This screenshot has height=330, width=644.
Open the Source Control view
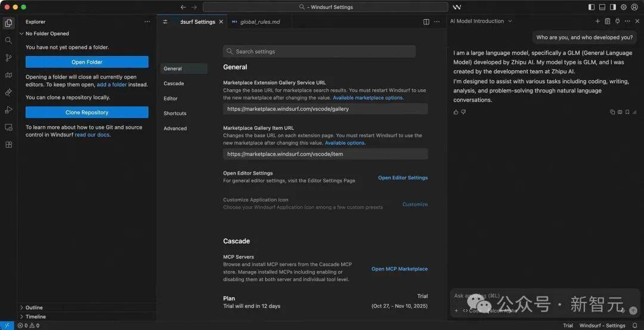click(8, 58)
